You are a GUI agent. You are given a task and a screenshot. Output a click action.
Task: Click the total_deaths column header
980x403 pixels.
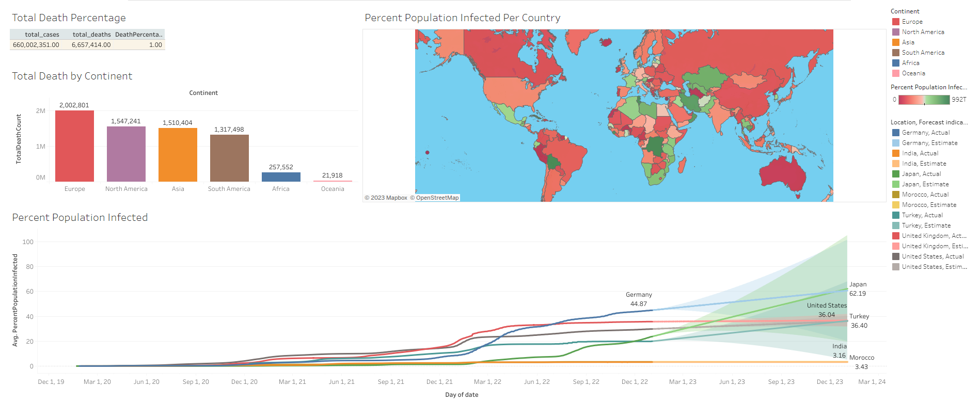pos(91,35)
